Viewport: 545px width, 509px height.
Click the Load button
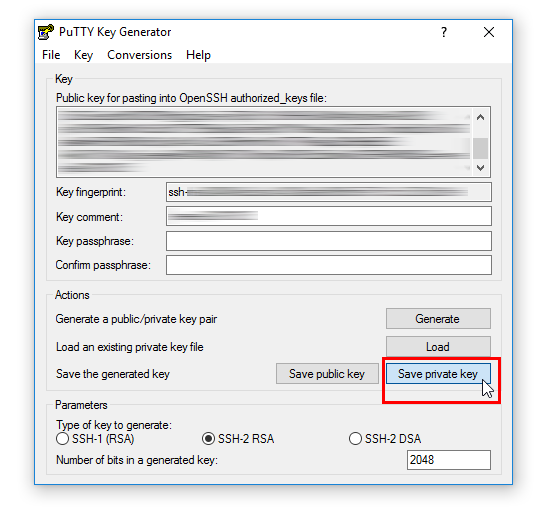point(438,347)
